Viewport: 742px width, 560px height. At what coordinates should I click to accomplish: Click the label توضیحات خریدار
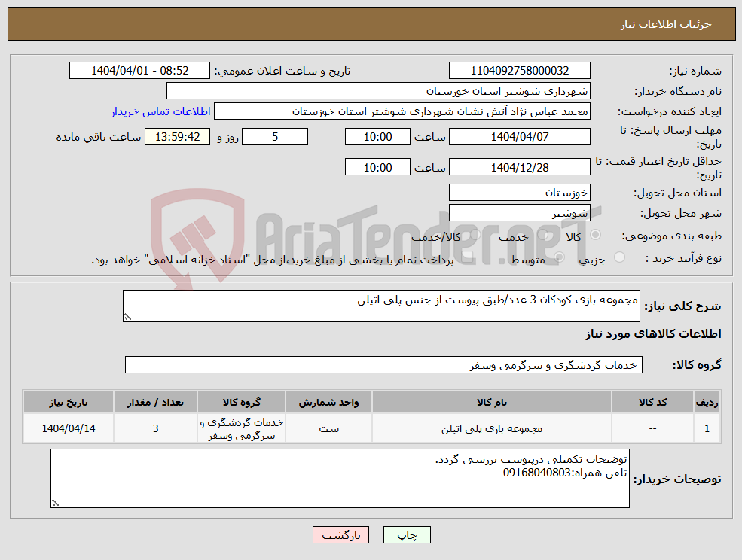pos(678,479)
